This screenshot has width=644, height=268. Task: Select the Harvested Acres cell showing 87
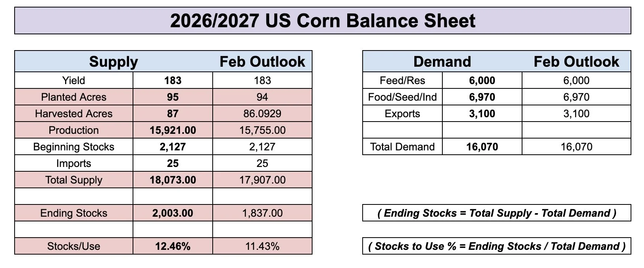pyautogui.click(x=173, y=114)
